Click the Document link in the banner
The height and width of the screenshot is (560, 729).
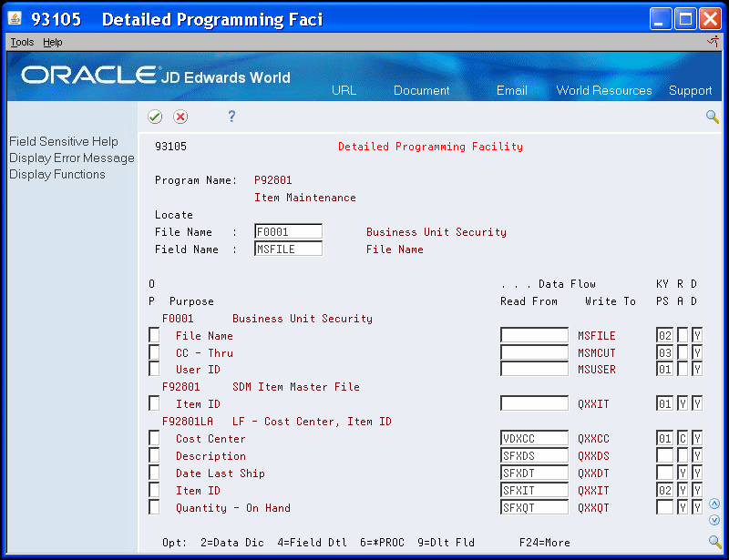click(421, 90)
